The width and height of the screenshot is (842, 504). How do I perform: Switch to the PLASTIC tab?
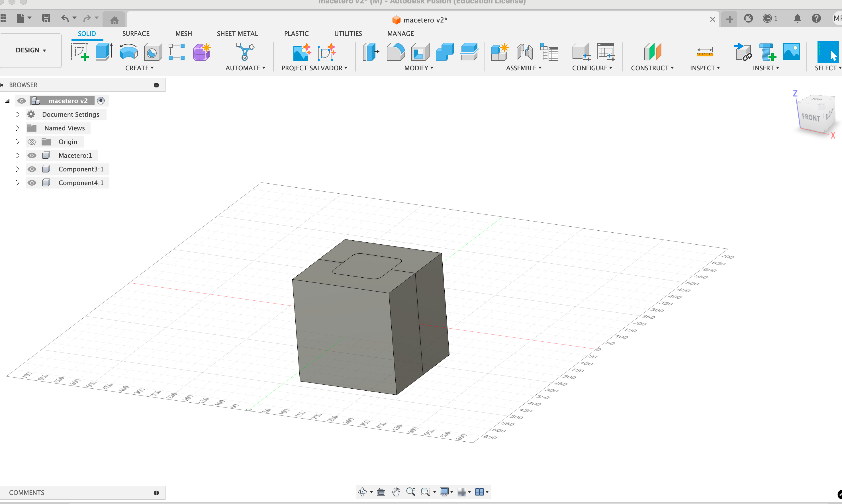click(x=296, y=34)
